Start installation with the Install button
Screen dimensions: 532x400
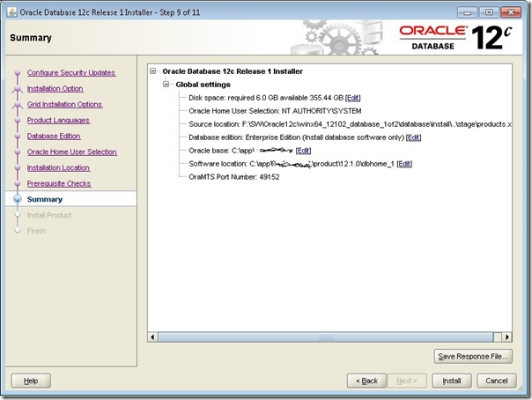[452, 381]
